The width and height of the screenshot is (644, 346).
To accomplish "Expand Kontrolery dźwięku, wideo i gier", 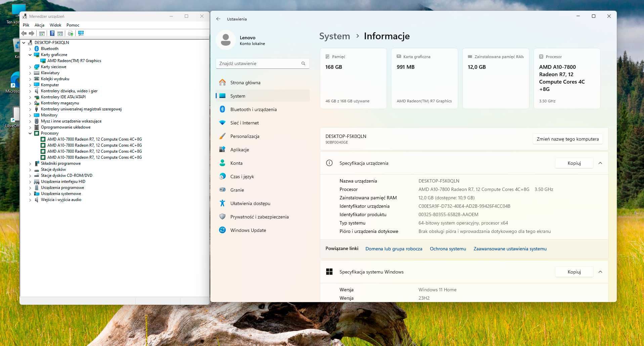I will tap(30, 91).
